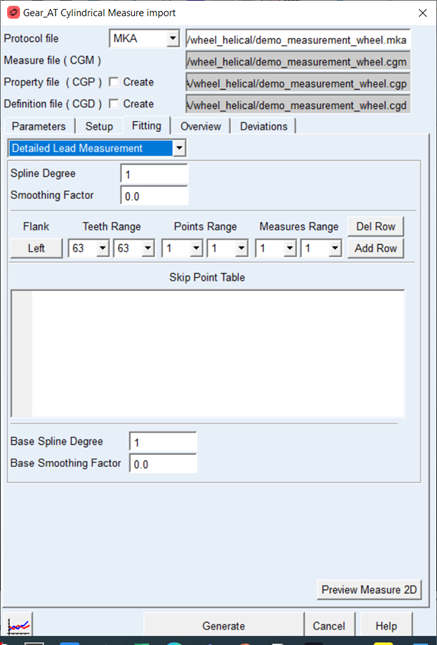Viewport: 437px width, 645px height.
Task: Click the Gear_AT red logo icon
Action: [13, 13]
